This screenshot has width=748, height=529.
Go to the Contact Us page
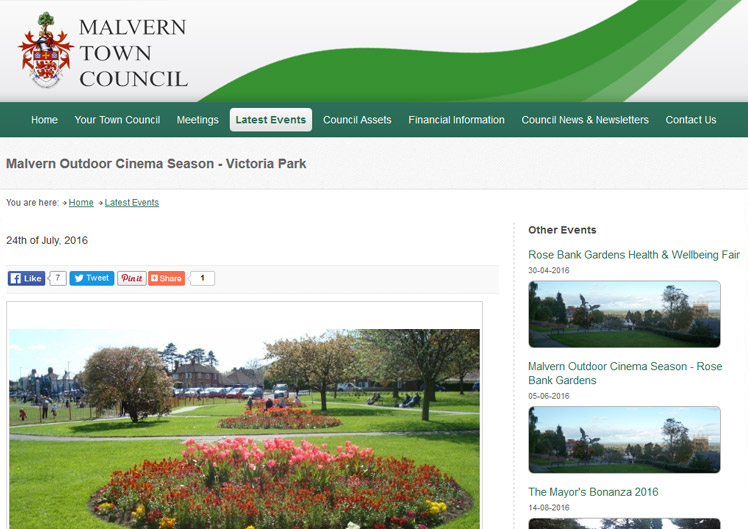[x=691, y=120]
